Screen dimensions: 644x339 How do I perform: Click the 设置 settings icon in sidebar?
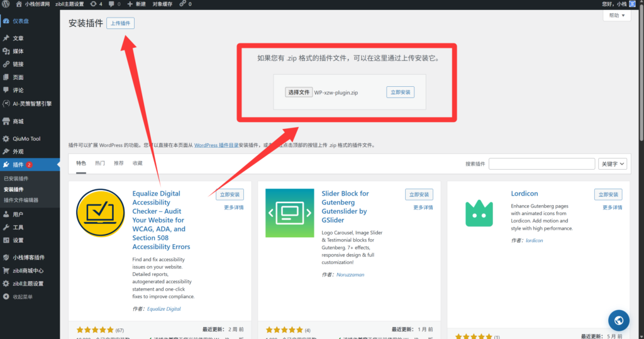pyautogui.click(x=6, y=240)
